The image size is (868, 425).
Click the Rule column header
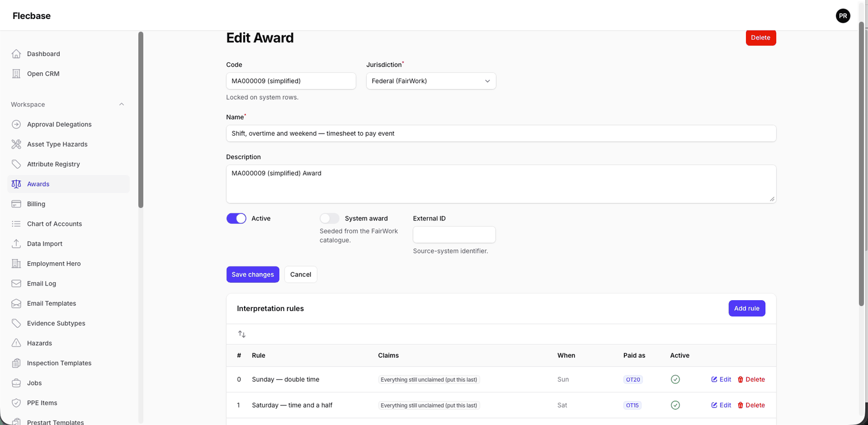[x=259, y=356]
